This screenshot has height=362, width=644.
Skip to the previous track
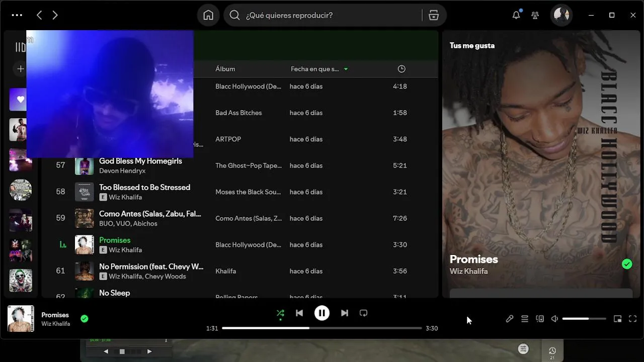tap(299, 313)
